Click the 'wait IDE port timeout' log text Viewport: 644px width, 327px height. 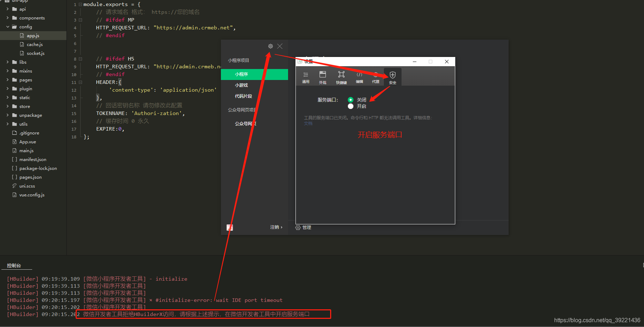click(249, 300)
